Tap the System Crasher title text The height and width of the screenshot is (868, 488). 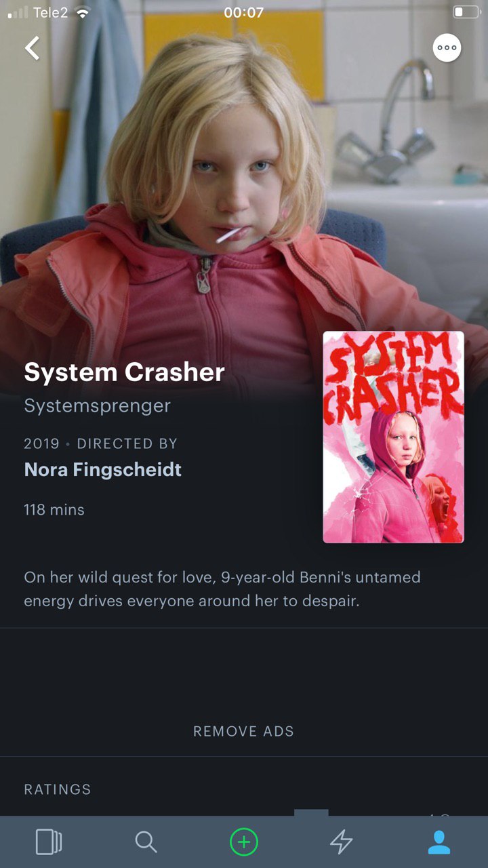124,372
